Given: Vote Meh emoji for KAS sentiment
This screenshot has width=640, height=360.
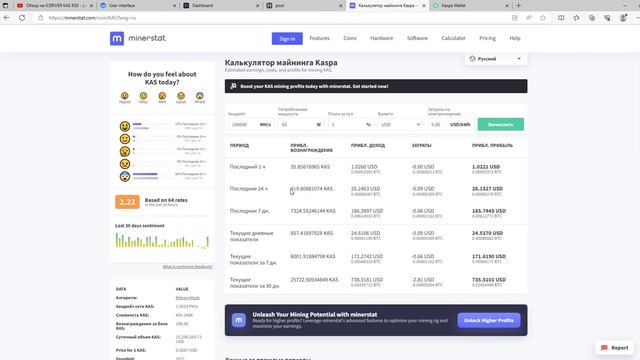Looking at the screenshot, I should [162, 96].
